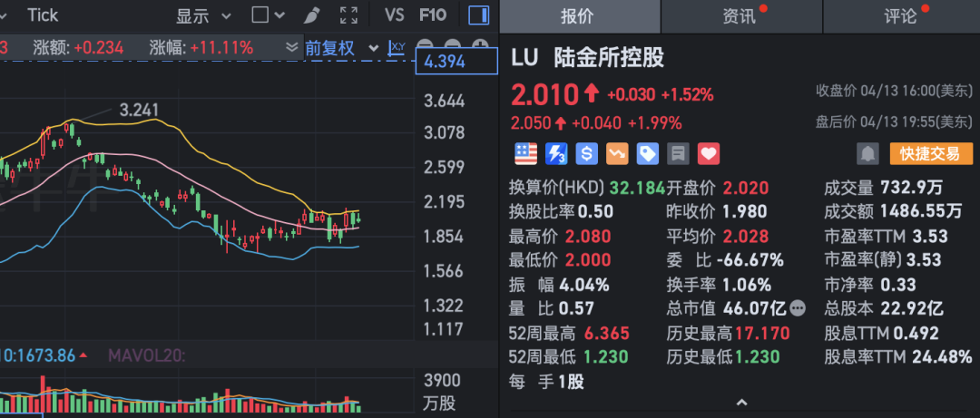Click the blue lightning level-3 icon
The height and width of the screenshot is (418, 980).
[556, 154]
